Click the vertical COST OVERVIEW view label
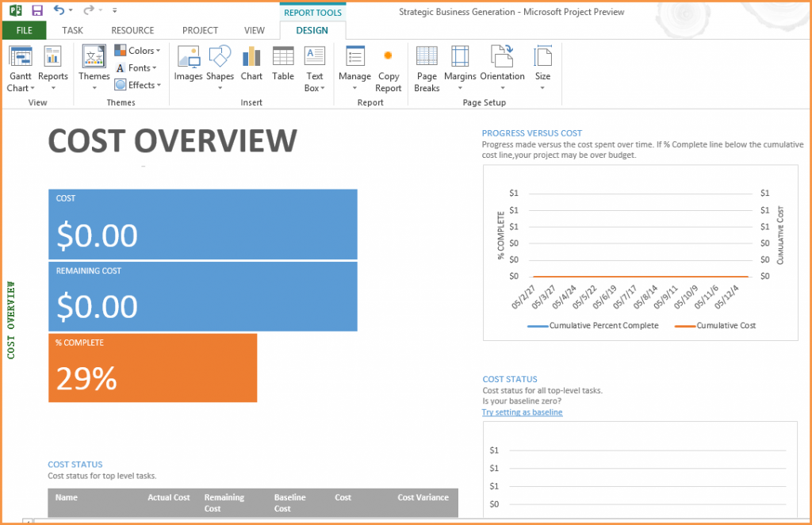 (11, 320)
